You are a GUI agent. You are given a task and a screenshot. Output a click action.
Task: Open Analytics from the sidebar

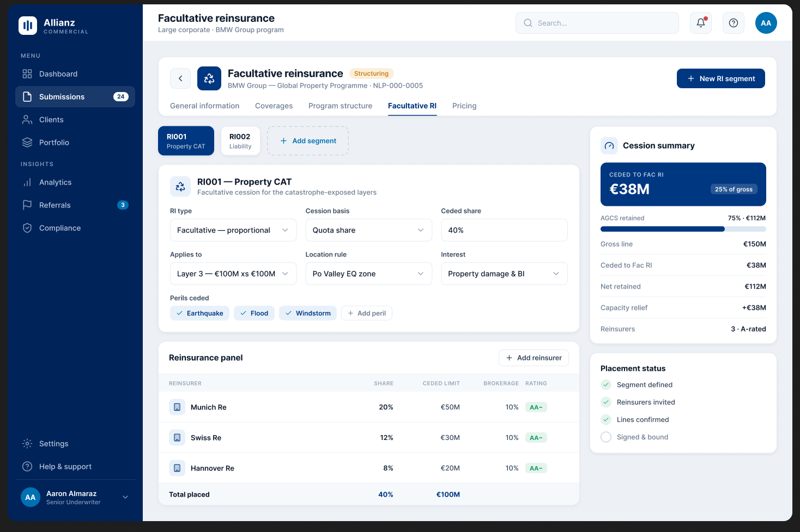coord(75,182)
